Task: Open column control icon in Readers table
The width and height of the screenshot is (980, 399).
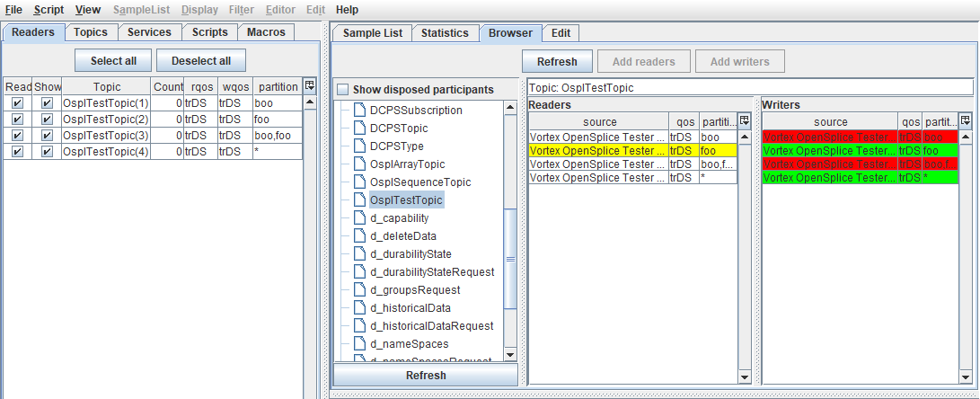Action: click(x=744, y=121)
